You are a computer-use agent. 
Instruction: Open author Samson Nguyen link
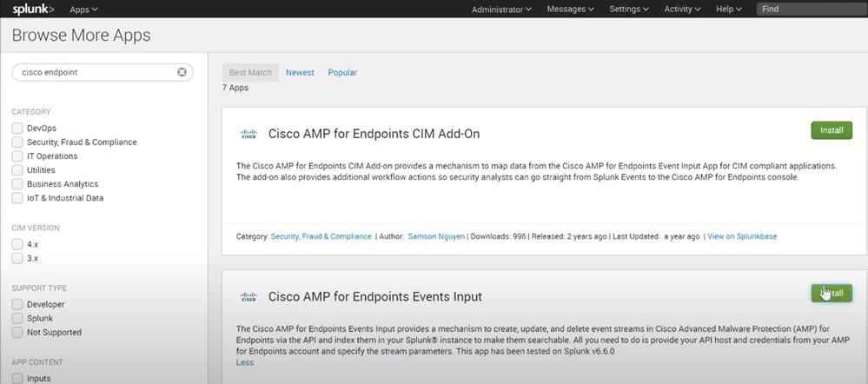(x=436, y=236)
